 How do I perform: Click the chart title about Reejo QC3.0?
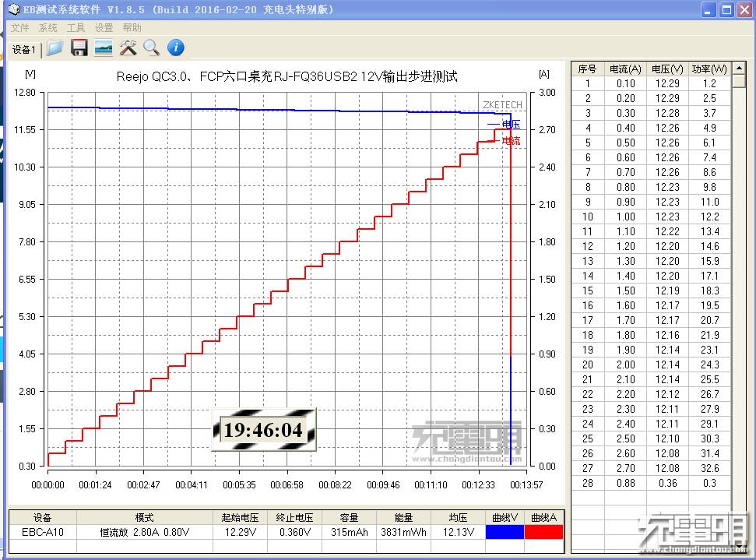(x=287, y=76)
